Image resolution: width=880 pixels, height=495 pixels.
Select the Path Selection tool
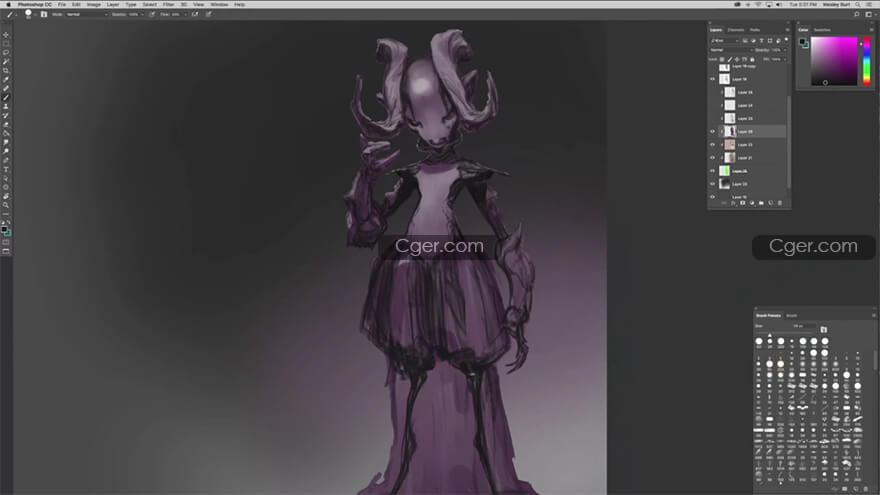tap(6, 178)
